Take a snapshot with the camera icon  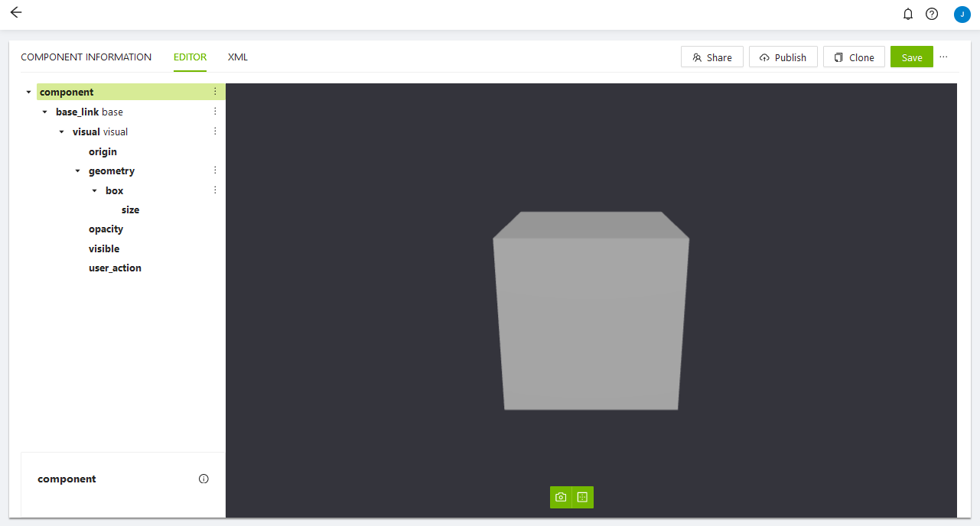pyautogui.click(x=561, y=497)
